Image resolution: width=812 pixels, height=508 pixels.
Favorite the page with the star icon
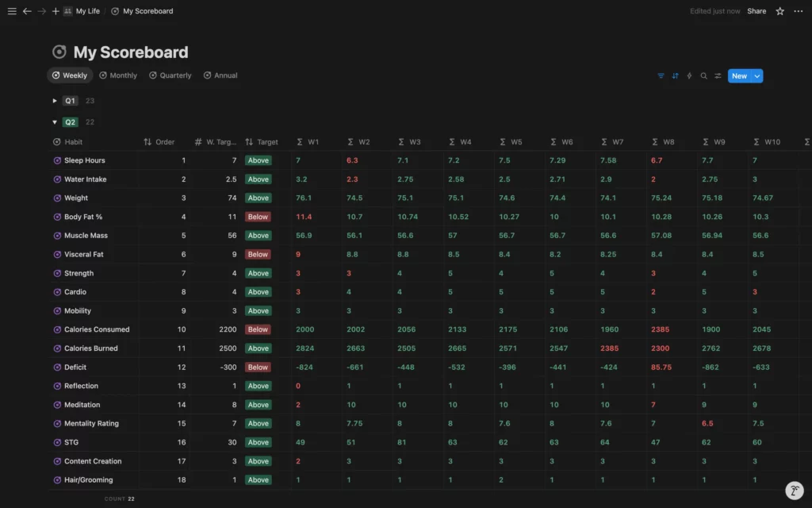[x=779, y=11]
